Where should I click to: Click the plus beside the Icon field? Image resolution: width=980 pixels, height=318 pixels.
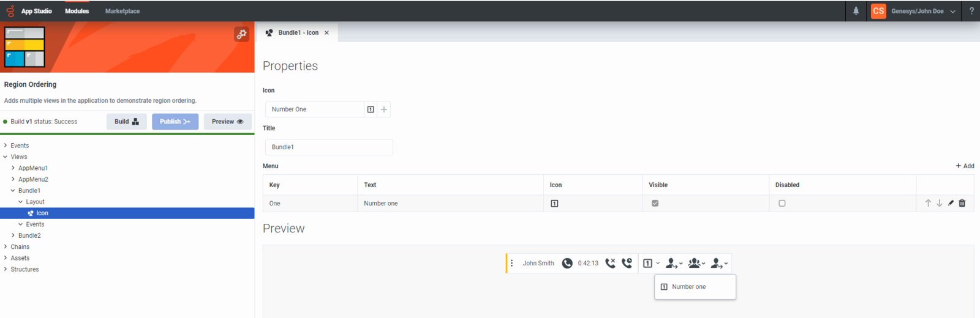pyautogui.click(x=384, y=109)
